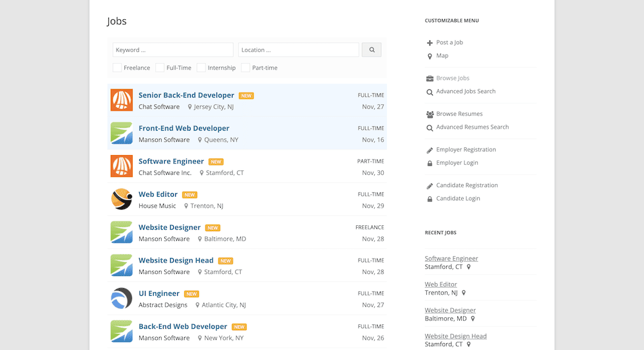Open Employer Registration menu item

click(466, 149)
